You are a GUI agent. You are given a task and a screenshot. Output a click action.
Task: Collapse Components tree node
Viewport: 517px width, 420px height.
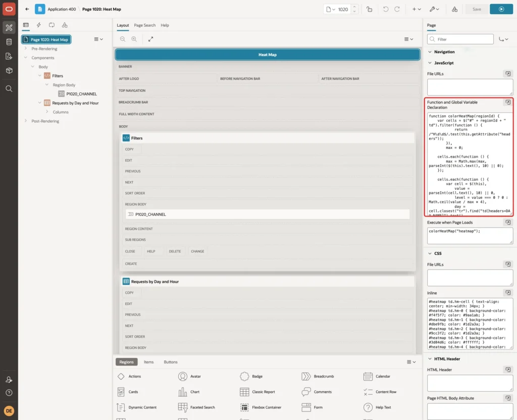[x=26, y=58]
